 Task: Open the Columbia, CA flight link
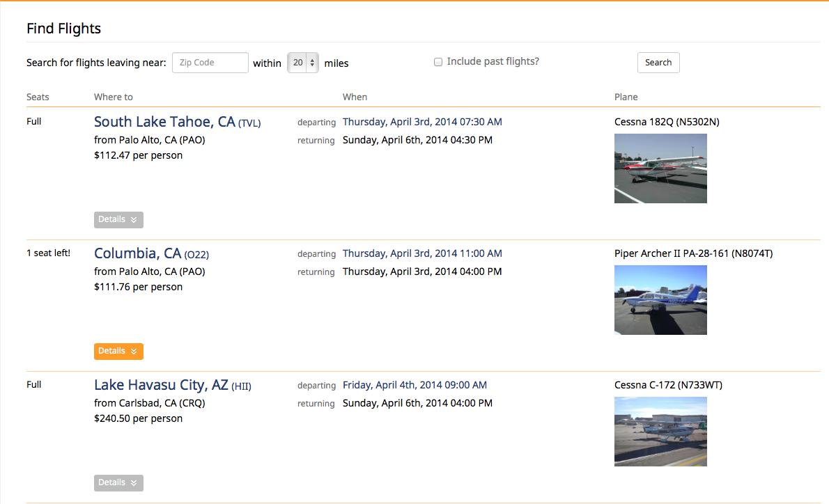pos(137,253)
